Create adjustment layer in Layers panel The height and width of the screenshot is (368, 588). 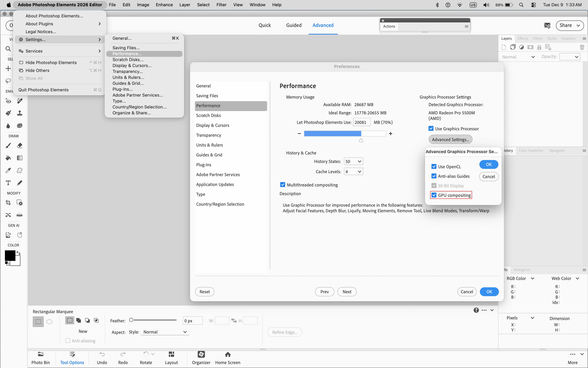point(521,47)
